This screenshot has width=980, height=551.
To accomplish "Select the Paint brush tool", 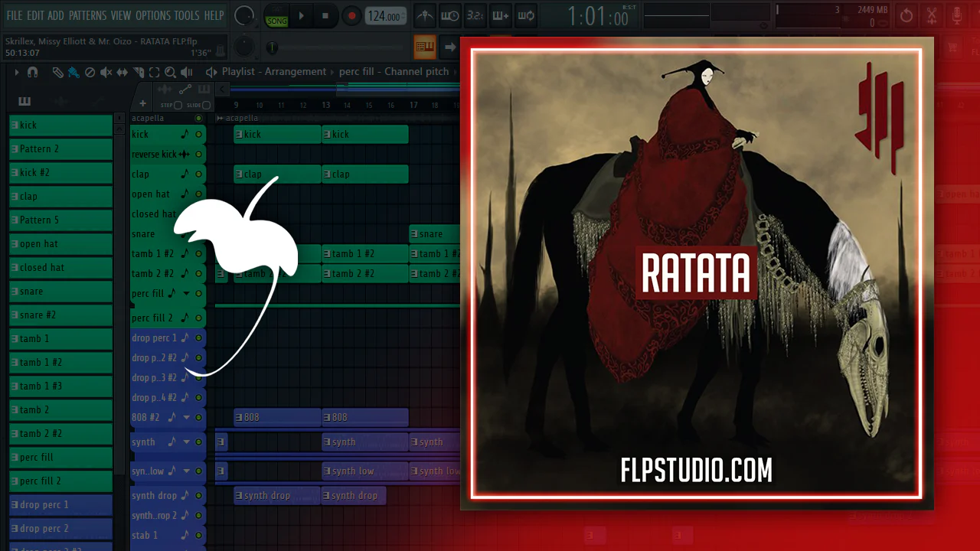I will (x=73, y=72).
